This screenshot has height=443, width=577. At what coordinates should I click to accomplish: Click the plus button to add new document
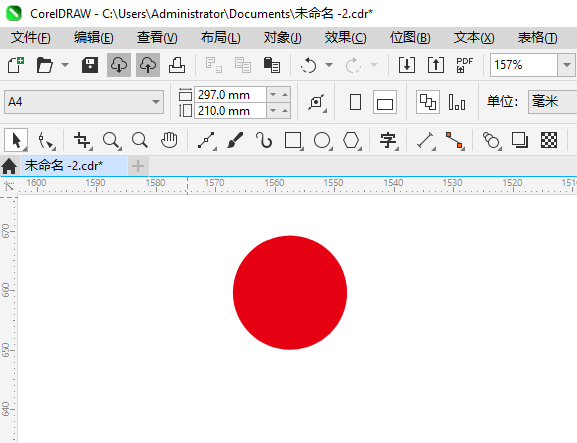(138, 166)
